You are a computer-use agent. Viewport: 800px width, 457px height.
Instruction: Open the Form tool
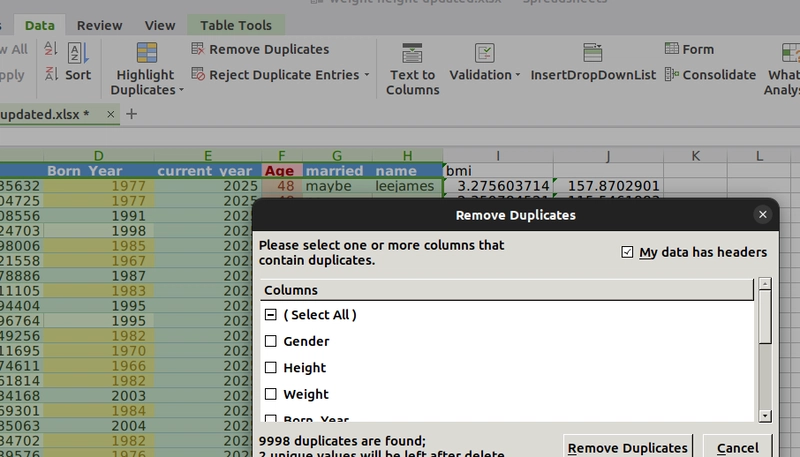[x=689, y=49]
